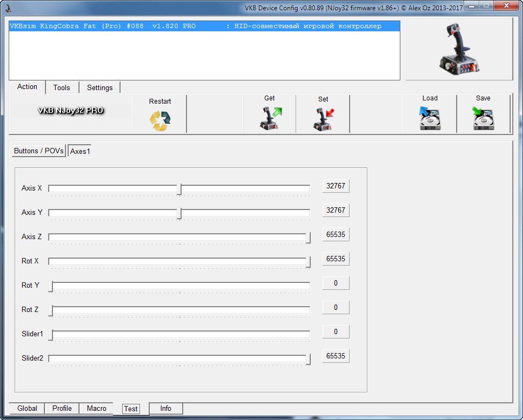Click the Slider1 slider handle
The image size is (523, 420).
pos(51,335)
